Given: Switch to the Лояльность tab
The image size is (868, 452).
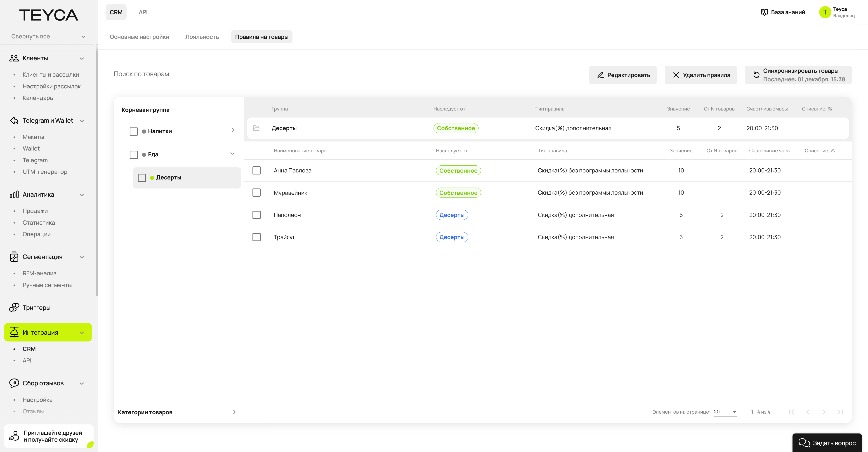Looking at the screenshot, I should point(202,37).
